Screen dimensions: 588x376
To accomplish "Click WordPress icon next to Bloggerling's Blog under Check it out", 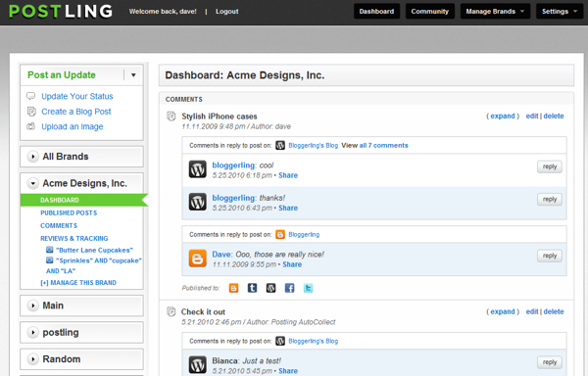I will tap(280, 341).
